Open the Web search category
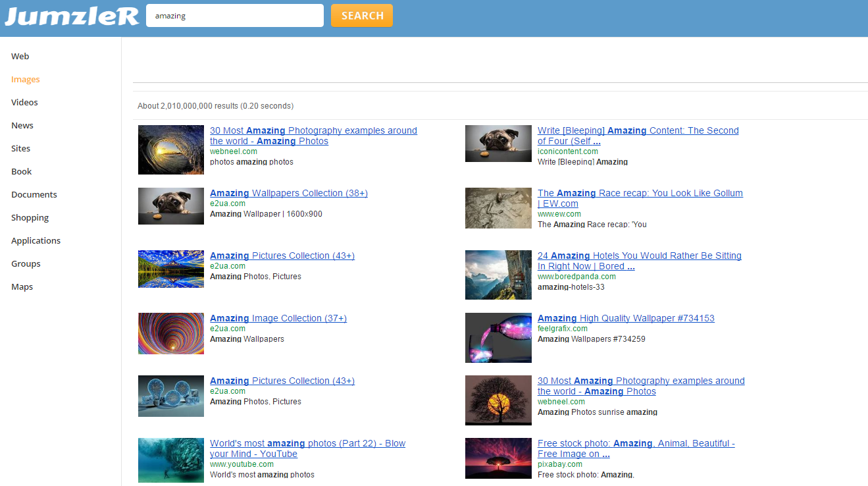This screenshot has height=486, width=868. click(x=20, y=57)
